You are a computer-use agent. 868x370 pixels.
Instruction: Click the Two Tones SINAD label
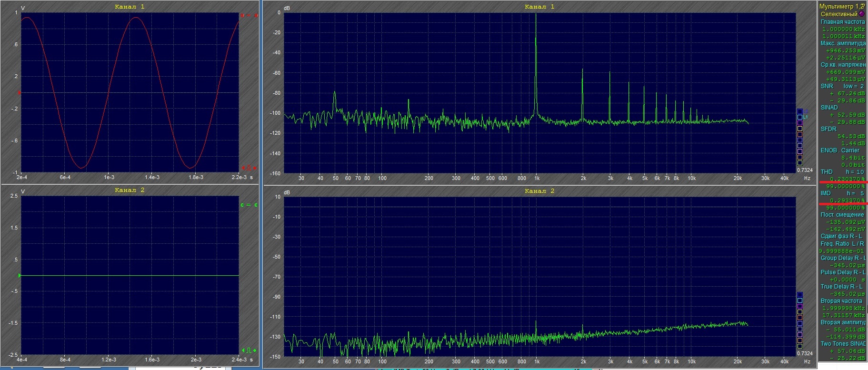click(x=843, y=344)
